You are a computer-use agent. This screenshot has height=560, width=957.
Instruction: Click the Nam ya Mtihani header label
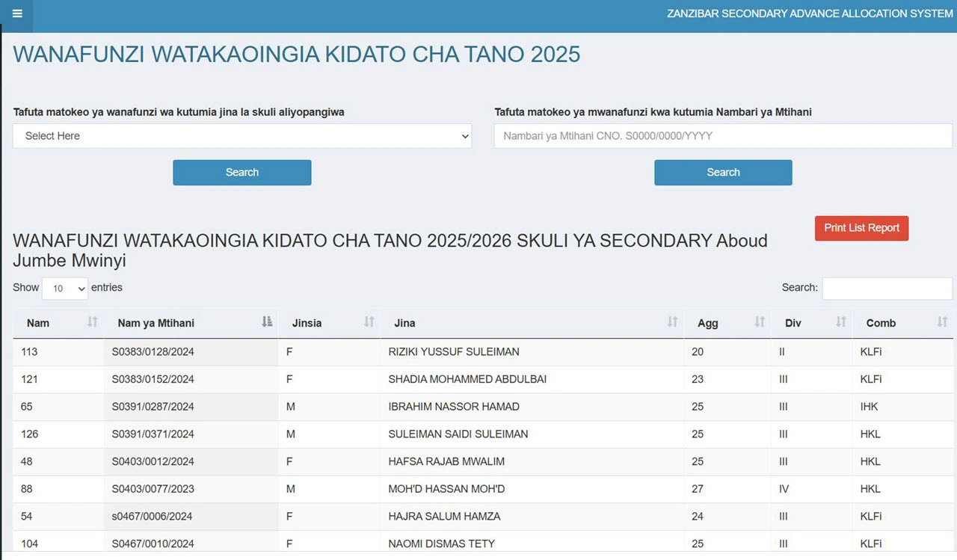156,323
